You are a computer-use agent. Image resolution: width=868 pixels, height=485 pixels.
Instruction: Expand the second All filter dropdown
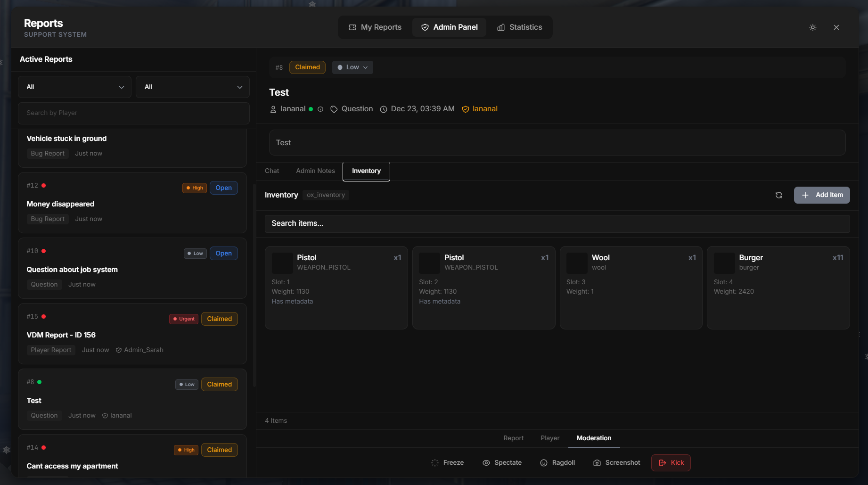(193, 87)
